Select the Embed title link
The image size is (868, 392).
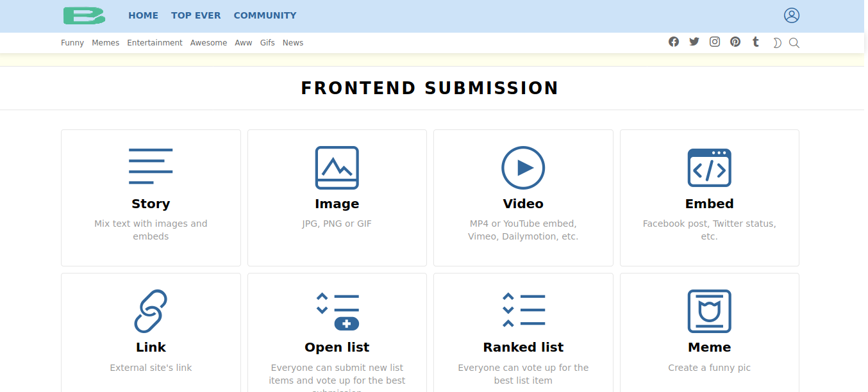click(x=710, y=204)
